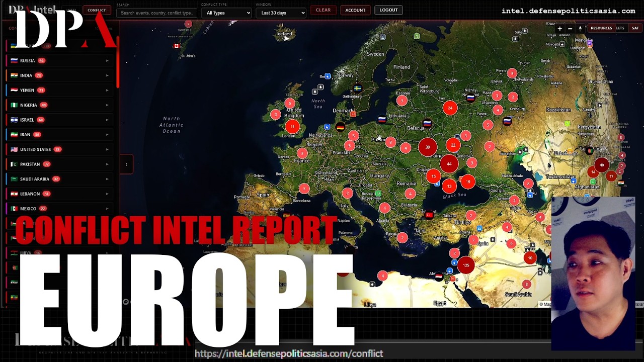
Task: Open the 5 event cluster over Scotland
Action: pos(289,104)
